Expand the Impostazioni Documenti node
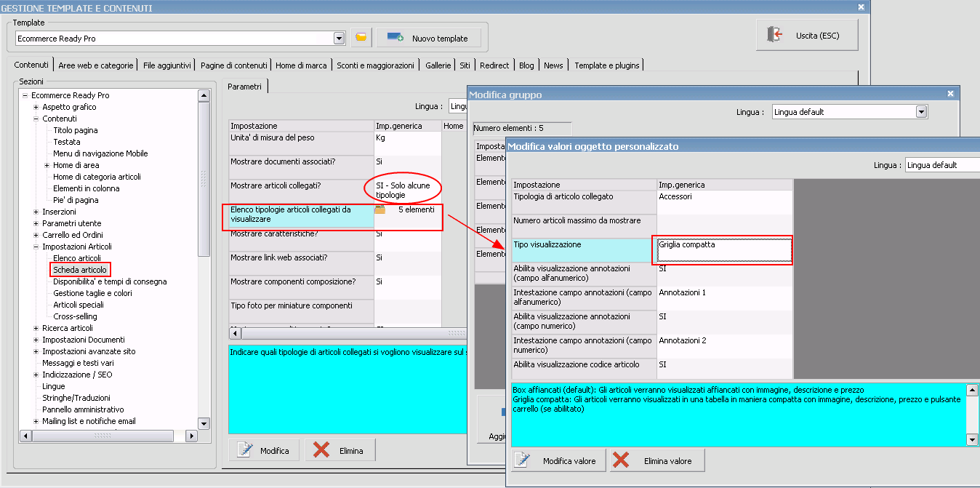 36,340
